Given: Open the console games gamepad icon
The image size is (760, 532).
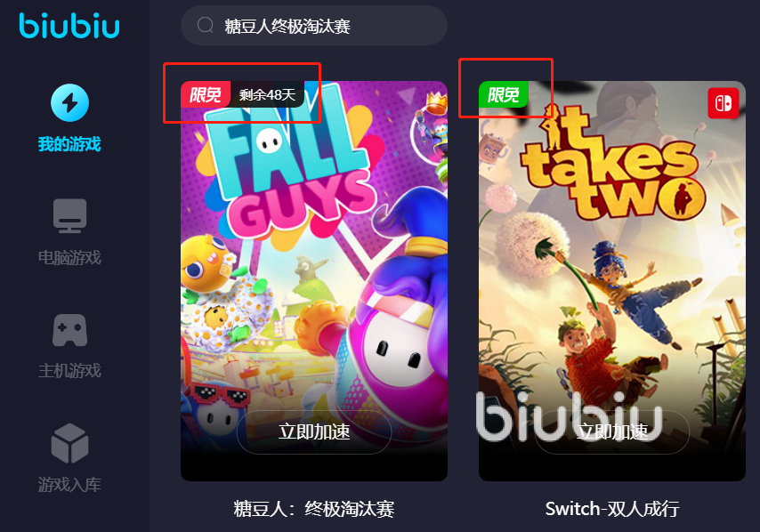Looking at the screenshot, I should point(69,330).
